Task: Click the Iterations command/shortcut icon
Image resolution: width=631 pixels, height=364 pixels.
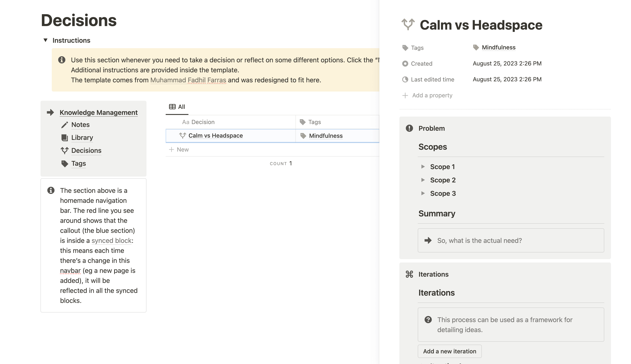Action: pyautogui.click(x=409, y=274)
